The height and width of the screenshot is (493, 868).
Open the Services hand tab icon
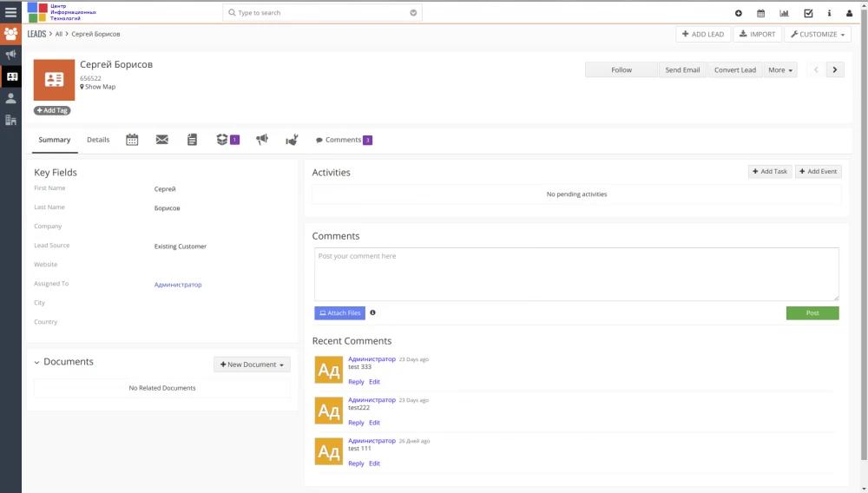292,140
